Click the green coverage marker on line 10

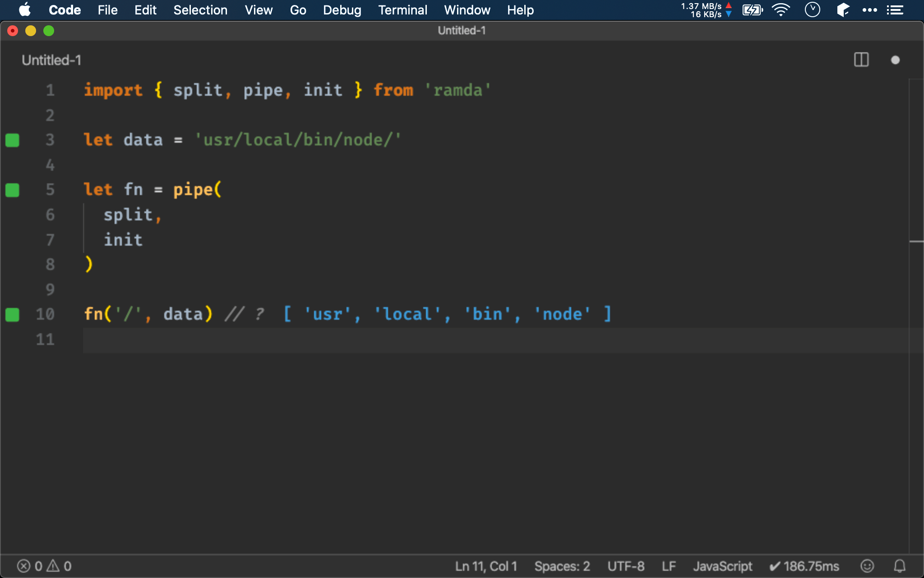pos(12,315)
